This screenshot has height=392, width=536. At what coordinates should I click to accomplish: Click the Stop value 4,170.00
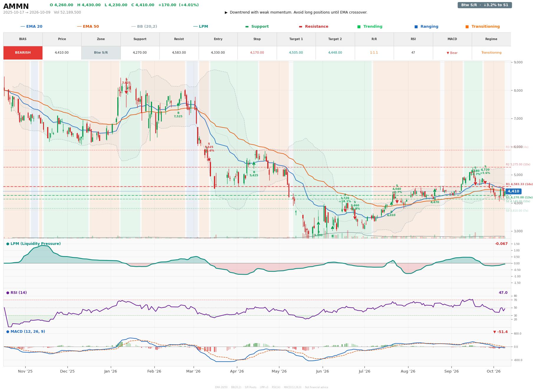point(257,53)
